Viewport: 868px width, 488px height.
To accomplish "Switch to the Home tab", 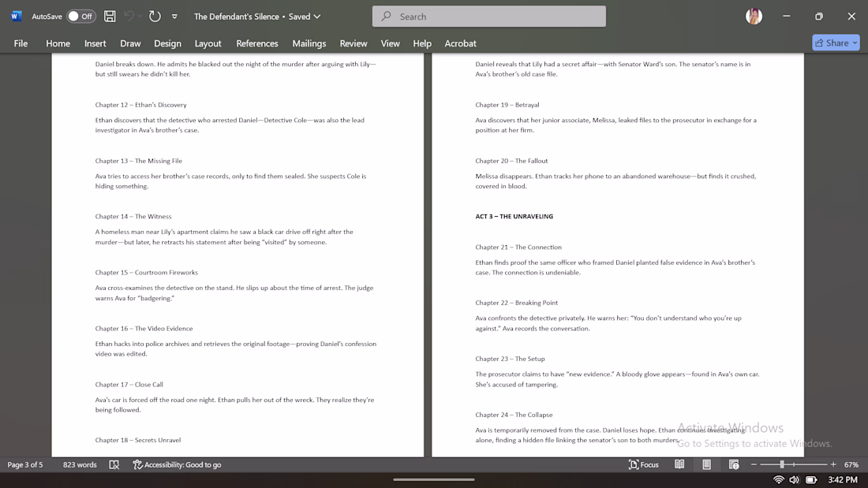I will pos(58,43).
